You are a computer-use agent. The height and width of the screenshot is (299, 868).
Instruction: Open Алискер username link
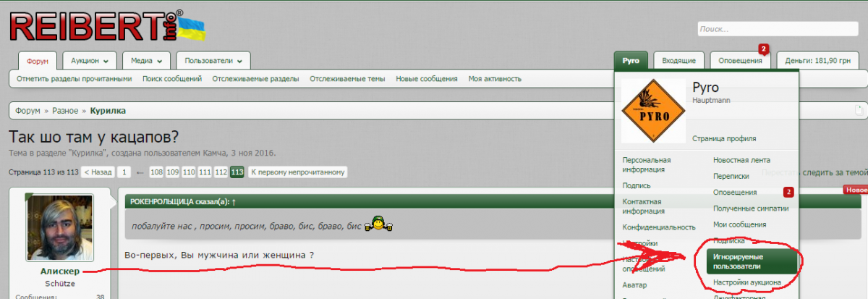pos(60,271)
